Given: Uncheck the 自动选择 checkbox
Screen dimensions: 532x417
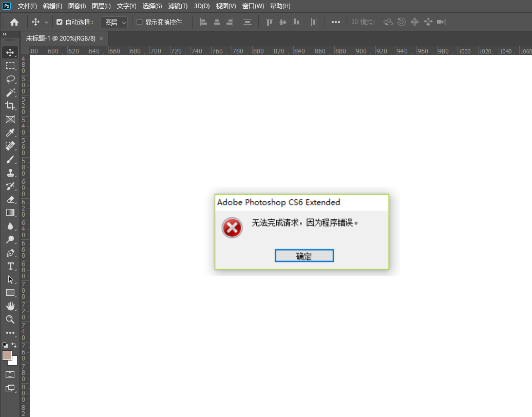Looking at the screenshot, I should tap(60, 22).
